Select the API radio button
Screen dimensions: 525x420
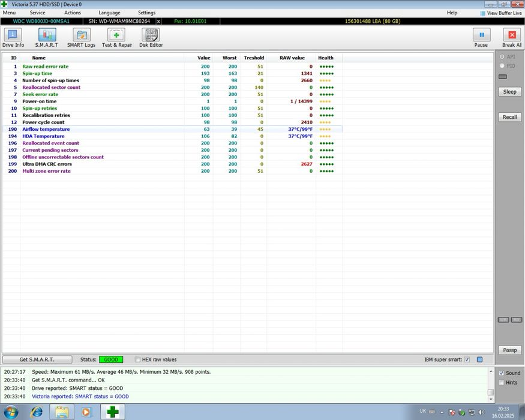pos(502,56)
